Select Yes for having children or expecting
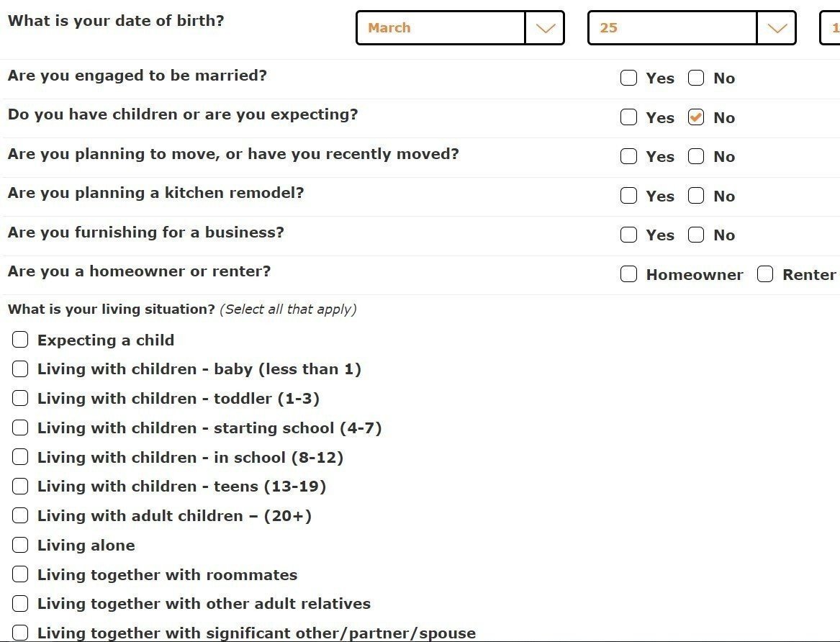Screen dimensions: 840x642 tap(628, 117)
